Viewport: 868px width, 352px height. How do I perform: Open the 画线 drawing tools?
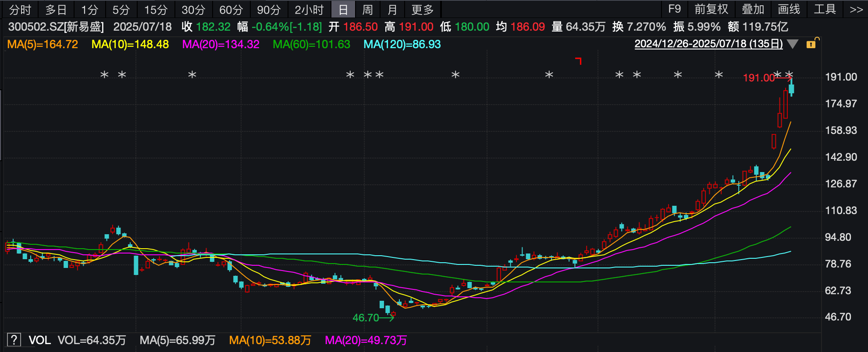point(789,9)
